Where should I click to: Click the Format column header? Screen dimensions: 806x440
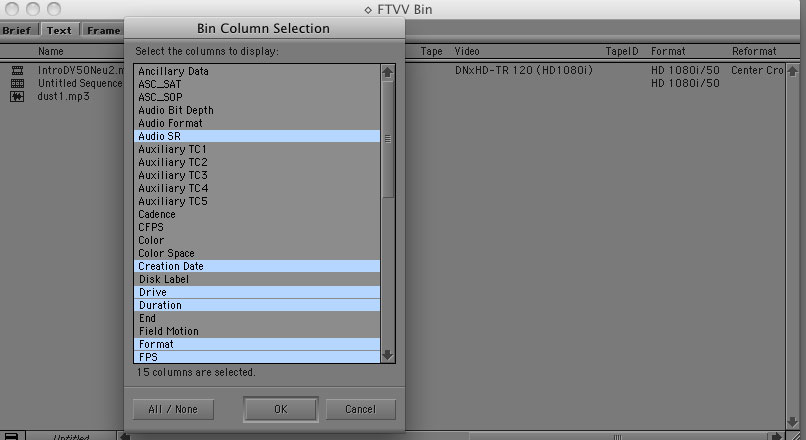point(667,50)
